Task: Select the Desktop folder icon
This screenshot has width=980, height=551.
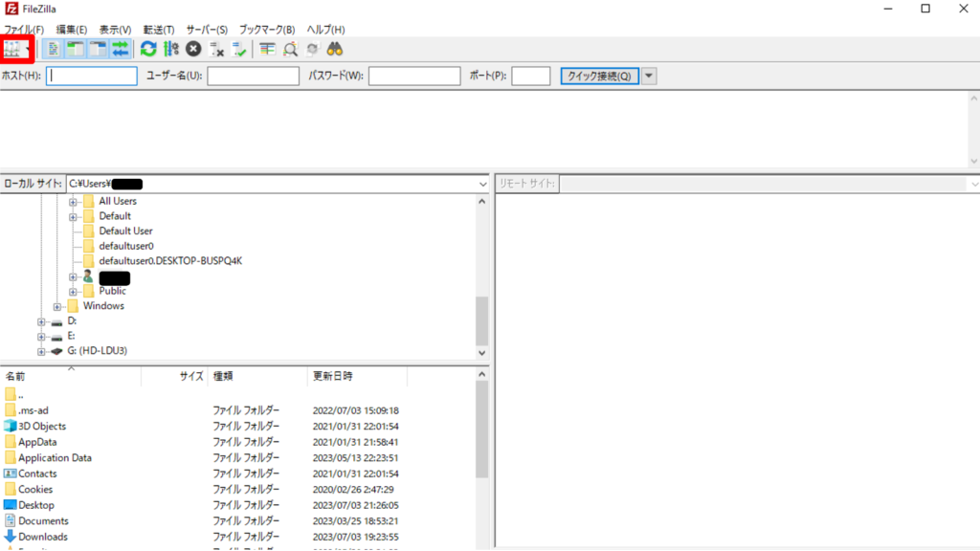Action: [10, 505]
